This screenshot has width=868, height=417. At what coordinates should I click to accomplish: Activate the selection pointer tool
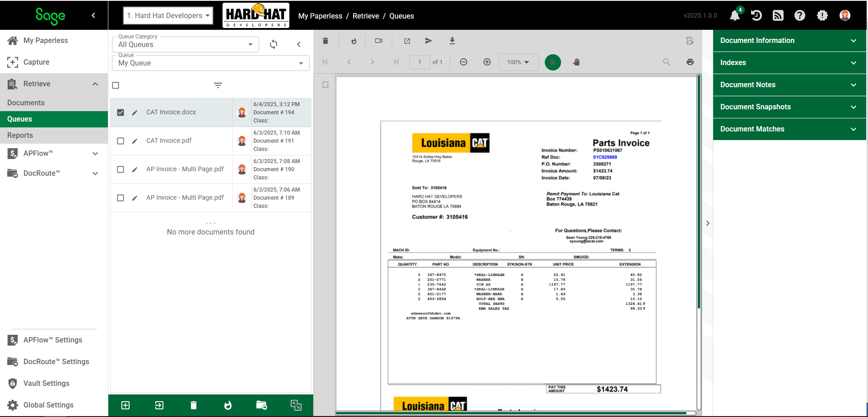point(553,62)
